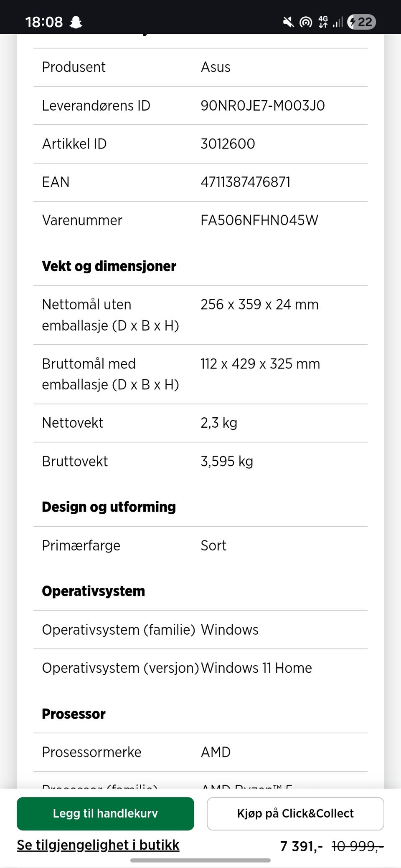
Task: Tap the battery charging indicator
Action: coord(362,22)
